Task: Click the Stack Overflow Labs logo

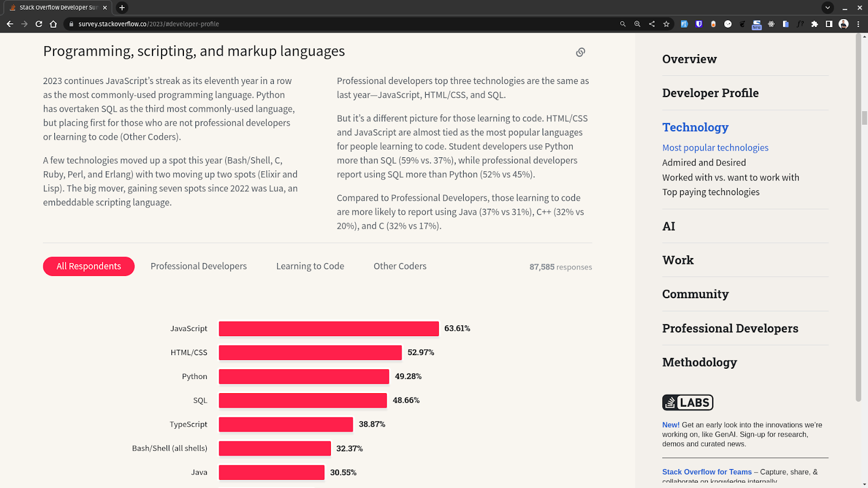Action: 687,402
